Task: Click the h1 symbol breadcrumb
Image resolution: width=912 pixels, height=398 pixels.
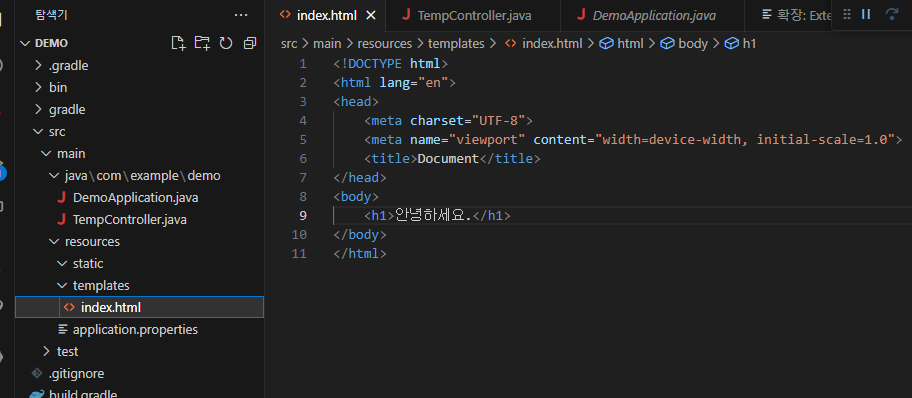Action: tap(740, 44)
